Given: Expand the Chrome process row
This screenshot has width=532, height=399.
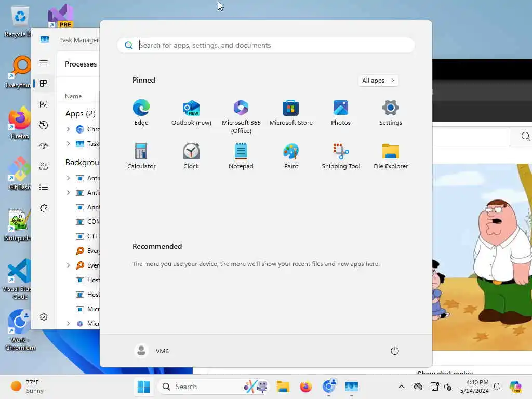Looking at the screenshot, I should (68, 129).
